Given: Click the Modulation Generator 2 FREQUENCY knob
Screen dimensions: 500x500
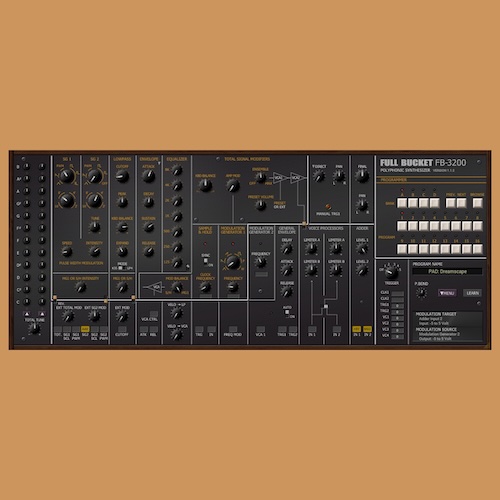Looking at the screenshot, I should (x=260, y=262).
